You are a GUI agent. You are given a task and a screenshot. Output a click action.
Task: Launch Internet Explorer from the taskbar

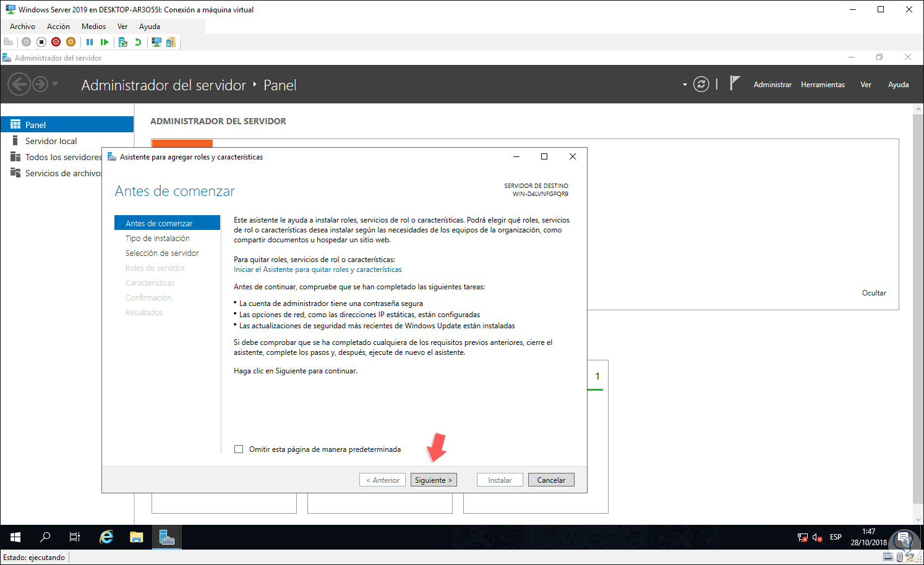pyautogui.click(x=106, y=537)
